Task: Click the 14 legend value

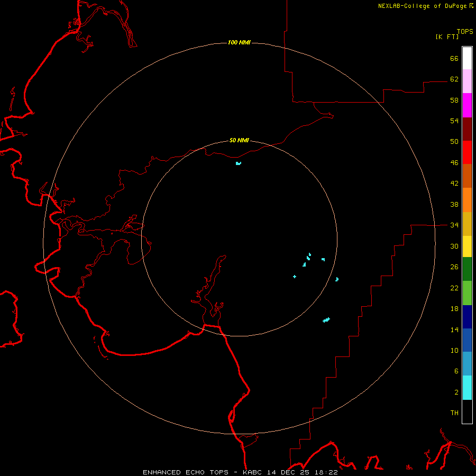Action: [454, 329]
